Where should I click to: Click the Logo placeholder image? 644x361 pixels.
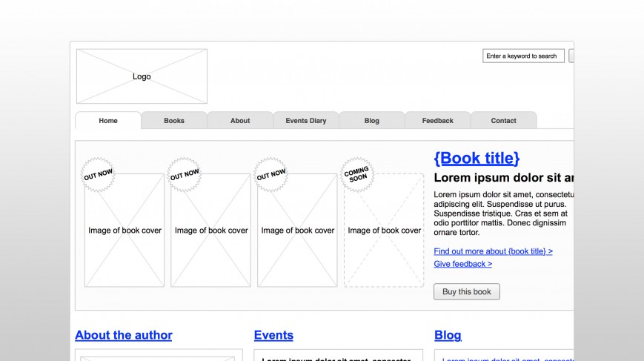click(x=142, y=76)
